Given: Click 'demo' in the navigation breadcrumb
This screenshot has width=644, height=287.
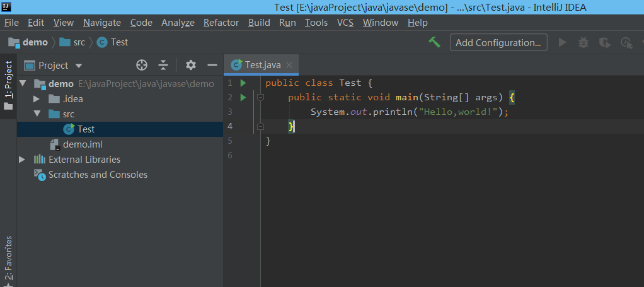Looking at the screenshot, I should (x=35, y=42).
